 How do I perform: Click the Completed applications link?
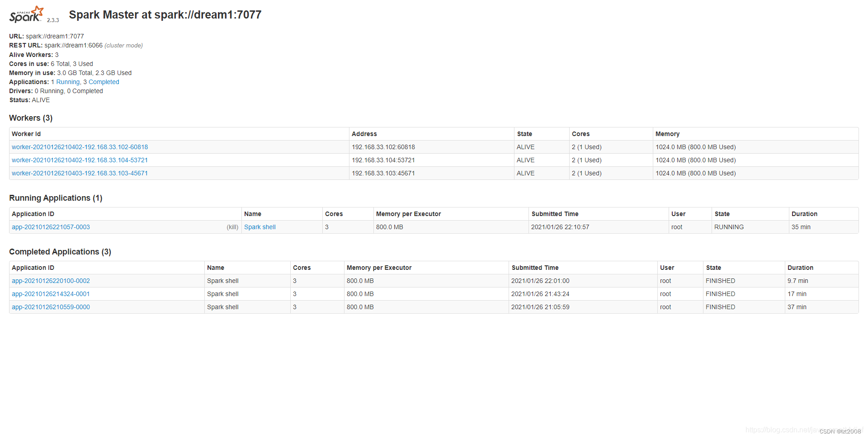point(104,82)
